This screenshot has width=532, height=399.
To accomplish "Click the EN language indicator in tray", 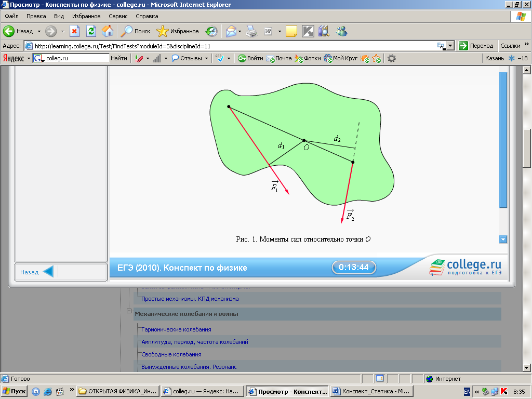I will [x=467, y=392].
